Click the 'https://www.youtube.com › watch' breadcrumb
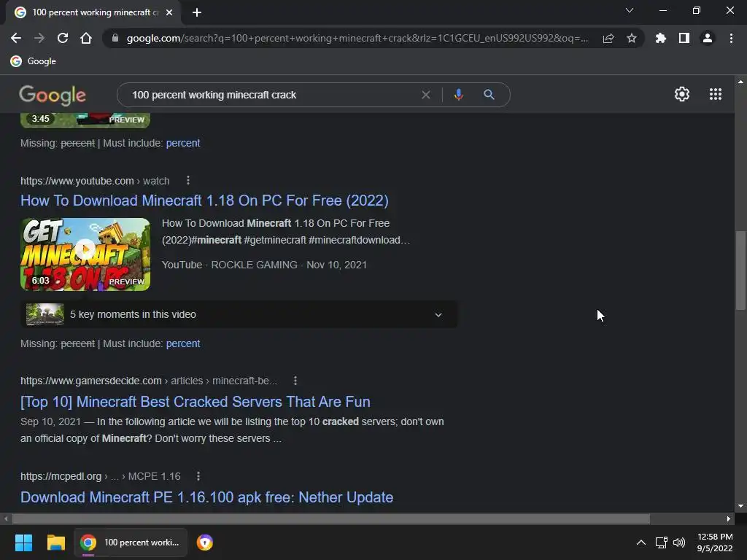 [x=95, y=181]
